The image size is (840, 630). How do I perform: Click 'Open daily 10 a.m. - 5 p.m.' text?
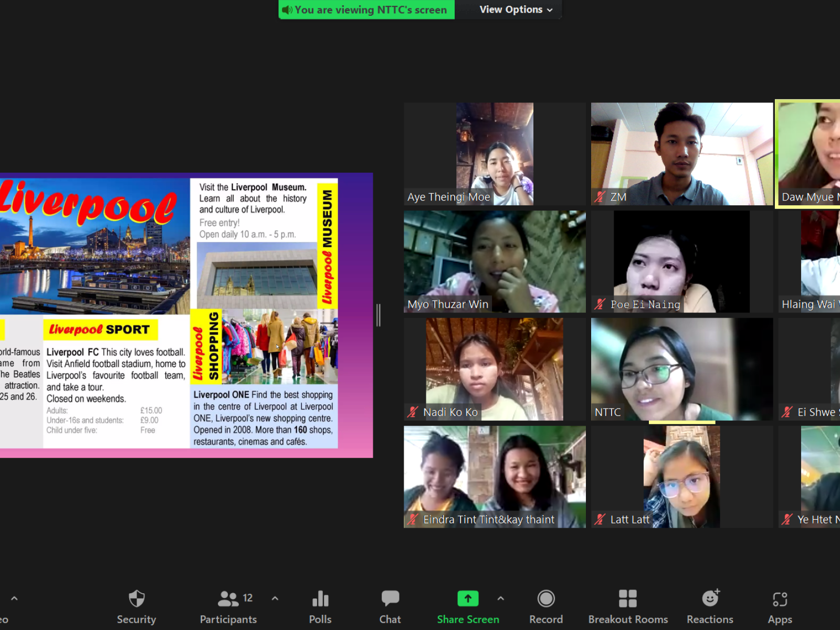(x=247, y=235)
